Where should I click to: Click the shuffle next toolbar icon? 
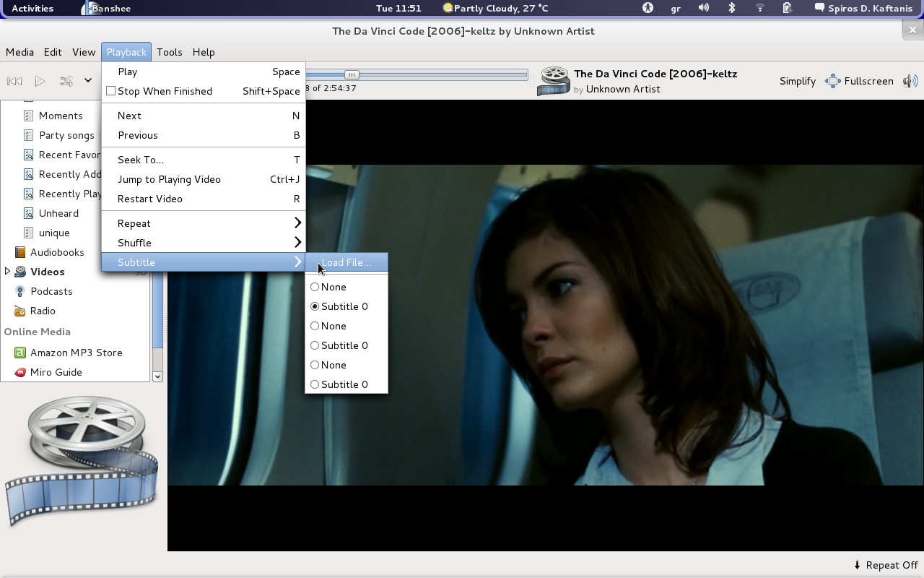[66, 81]
